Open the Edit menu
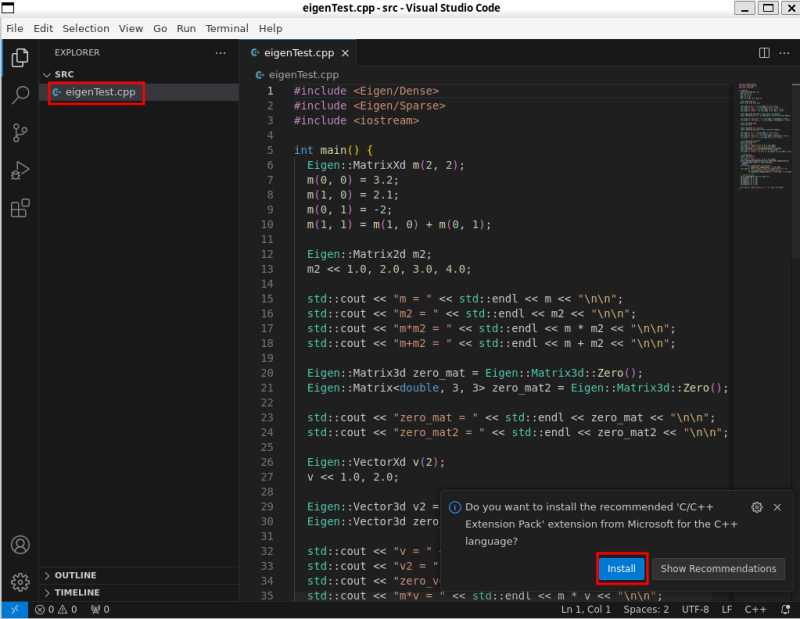800x619 pixels. click(x=43, y=29)
